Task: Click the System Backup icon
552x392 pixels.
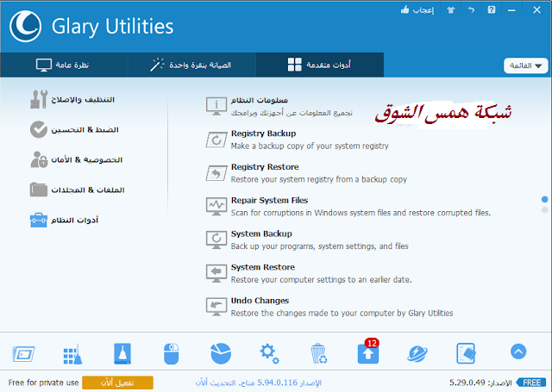Action: pos(216,240)
